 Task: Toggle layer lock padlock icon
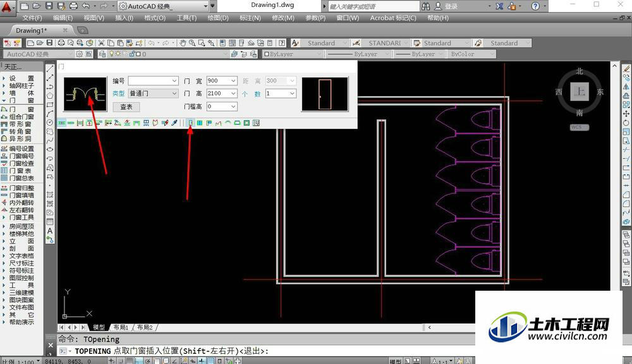pos(132,54)
